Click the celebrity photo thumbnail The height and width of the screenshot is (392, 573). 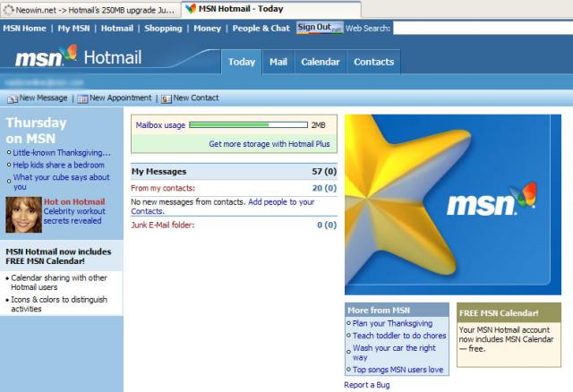(x=24, y=215)
